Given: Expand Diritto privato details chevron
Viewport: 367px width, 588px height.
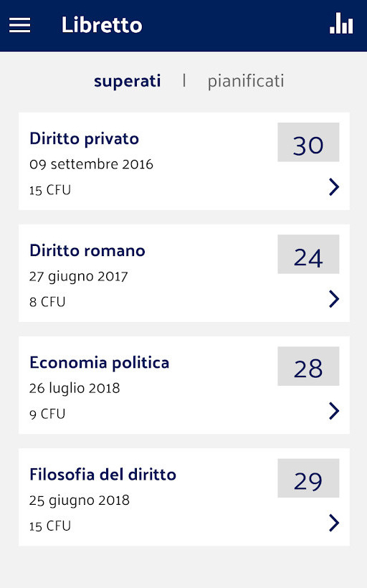Looking at the screenshot, I should click(x=334, y=186).
